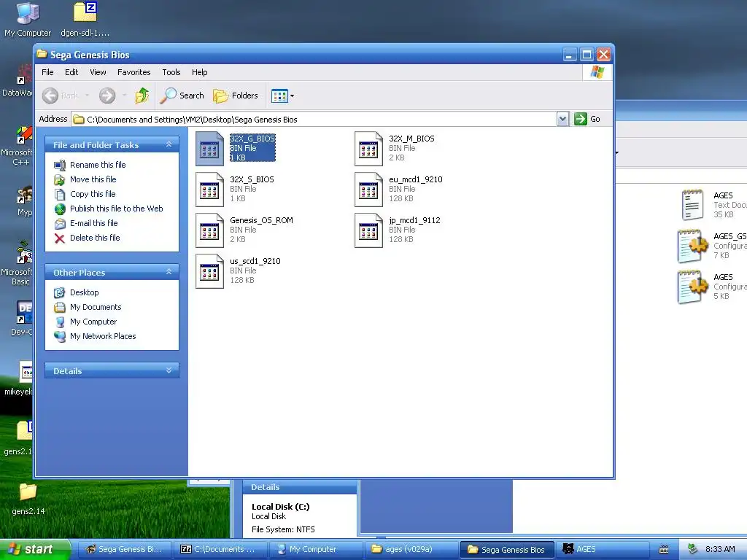Image resolution: width=747 pixels, height=560 pixels.
Task: Click the Windows flag logo in toolbar
Action: pos(597,72)
